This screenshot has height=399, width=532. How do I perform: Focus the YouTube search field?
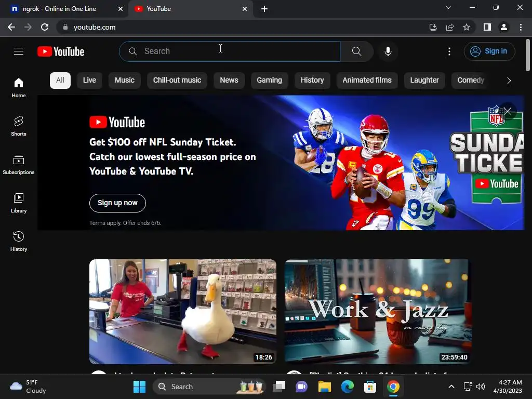tap(230, 51)
